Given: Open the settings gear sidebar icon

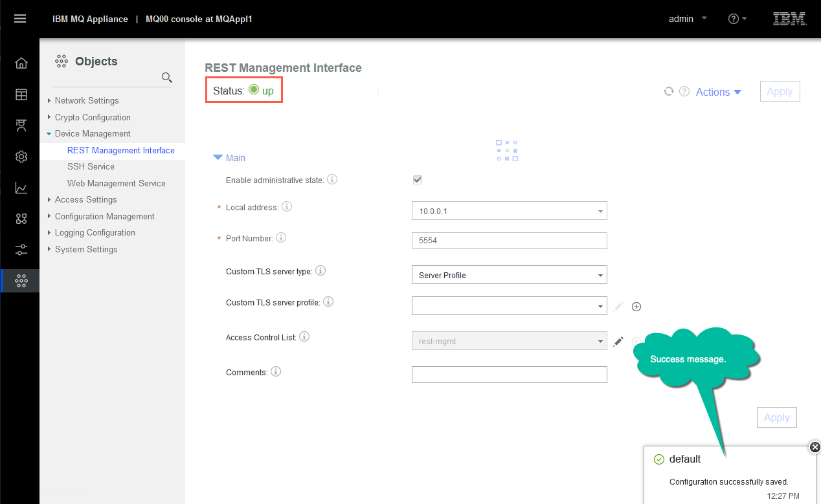Looking at the screenshot, I should coord(21,157).
